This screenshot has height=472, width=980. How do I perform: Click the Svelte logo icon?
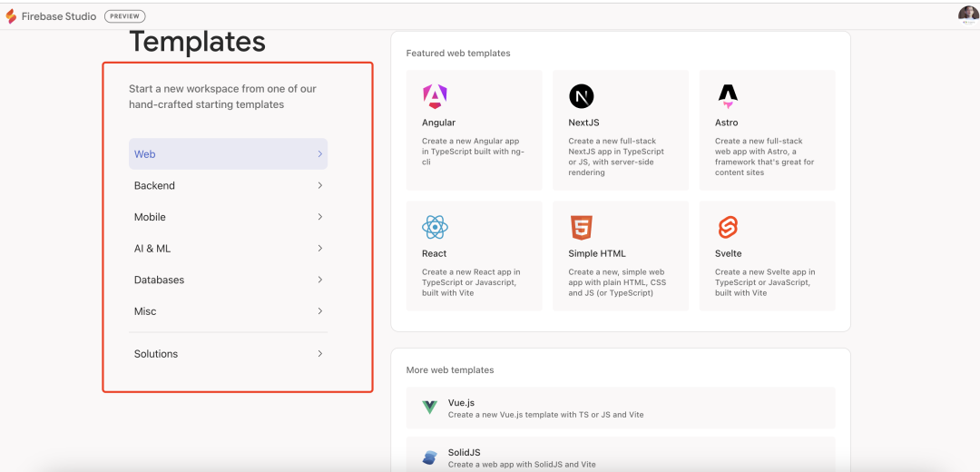click(728, 228)
